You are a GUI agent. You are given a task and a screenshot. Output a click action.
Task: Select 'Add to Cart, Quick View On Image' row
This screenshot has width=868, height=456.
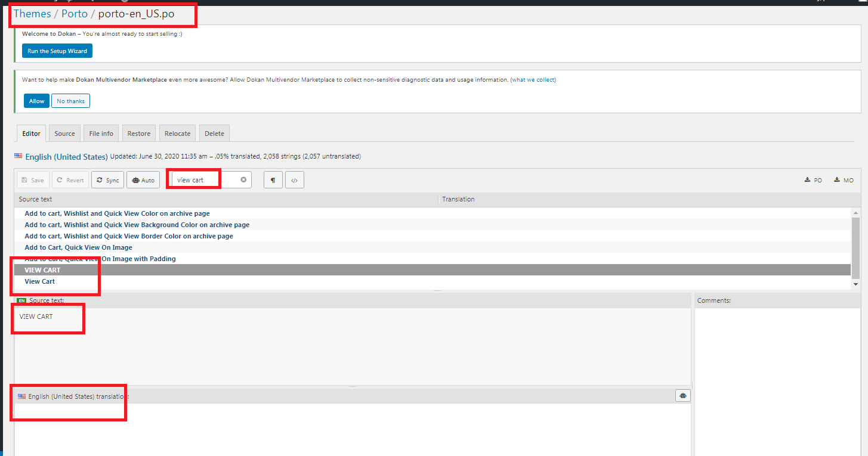[x=433, y=247]
